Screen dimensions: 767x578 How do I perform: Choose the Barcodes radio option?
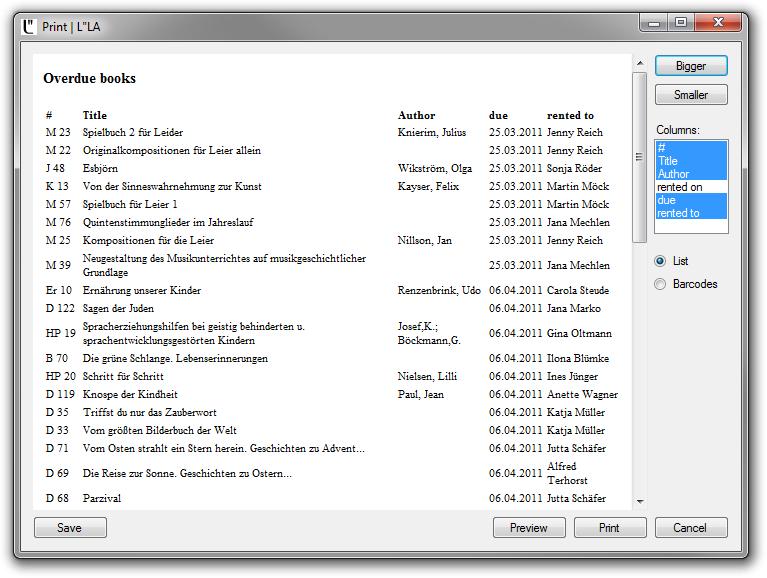point(660,284)
